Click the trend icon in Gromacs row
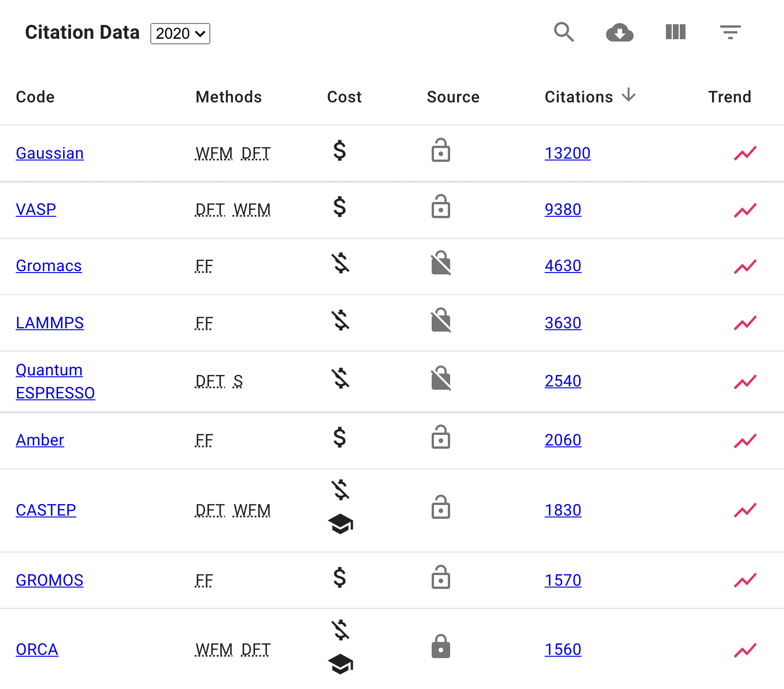Screen dimensions: 784x689 click(x=745, y=267)
